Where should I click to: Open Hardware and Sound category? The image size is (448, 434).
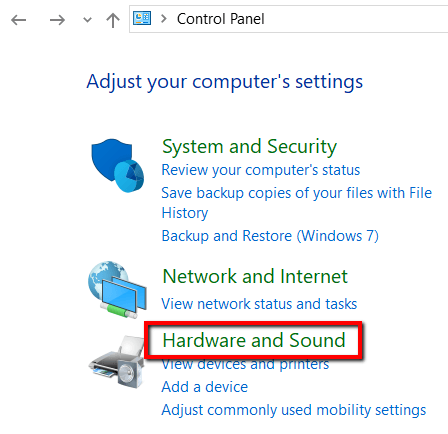point(254,340)
